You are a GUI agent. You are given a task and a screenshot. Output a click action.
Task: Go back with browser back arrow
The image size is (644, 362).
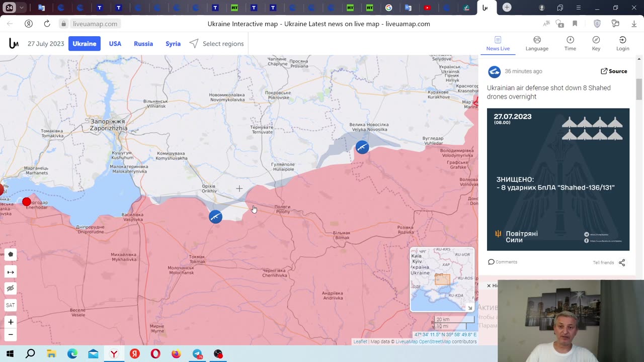(x=10, y=24)
